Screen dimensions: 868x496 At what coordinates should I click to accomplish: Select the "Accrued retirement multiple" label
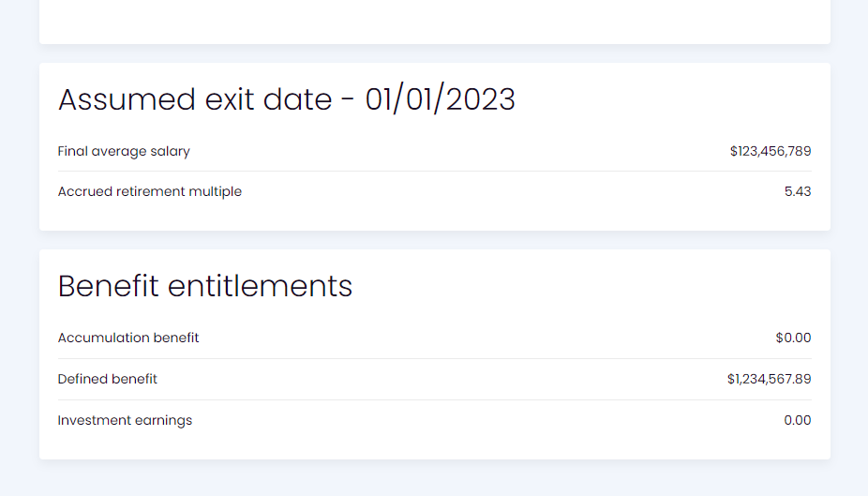[x=150, y=191]
